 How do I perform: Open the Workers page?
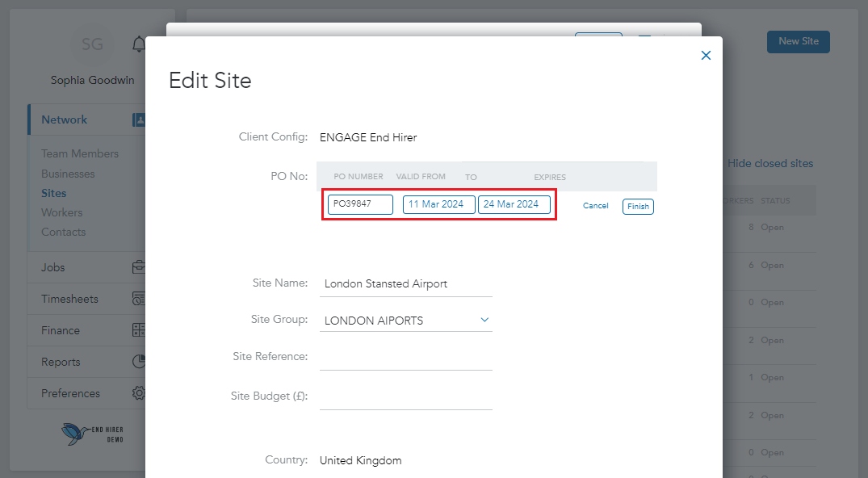coord(62,212)
